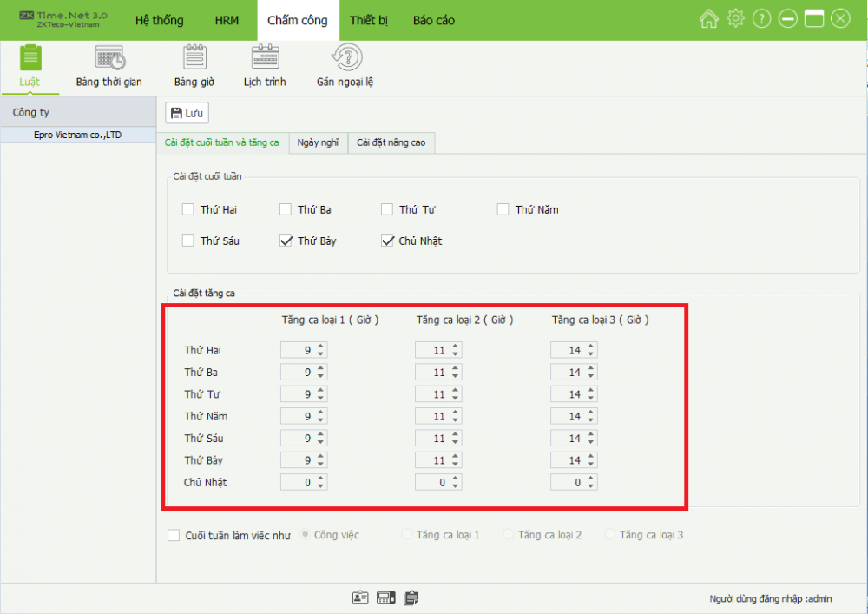Open Gán ngoại lệ exception icon
This screenshot has width=868, height=614.
click(345, 59)
